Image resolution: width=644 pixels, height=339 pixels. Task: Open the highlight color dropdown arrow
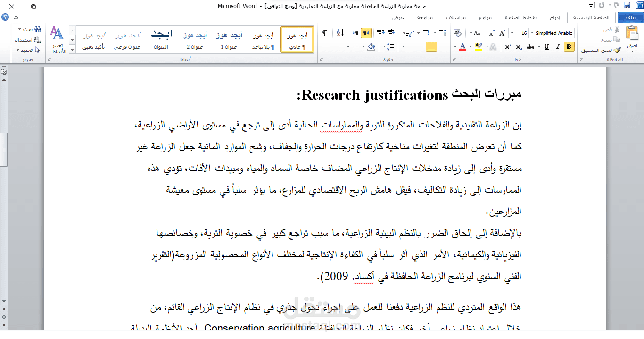[471, 47]
